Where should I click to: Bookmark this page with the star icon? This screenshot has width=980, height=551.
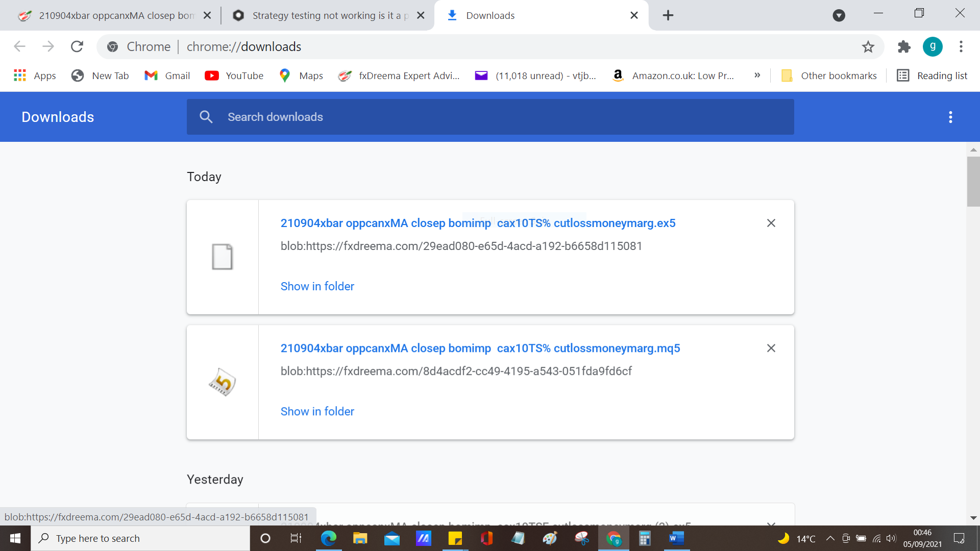click(868, 47)
